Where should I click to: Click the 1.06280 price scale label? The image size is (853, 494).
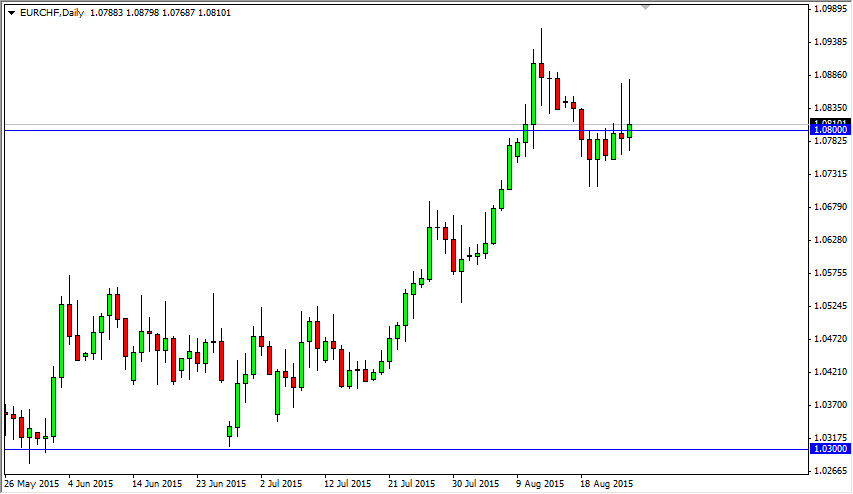tap(831, 239)
